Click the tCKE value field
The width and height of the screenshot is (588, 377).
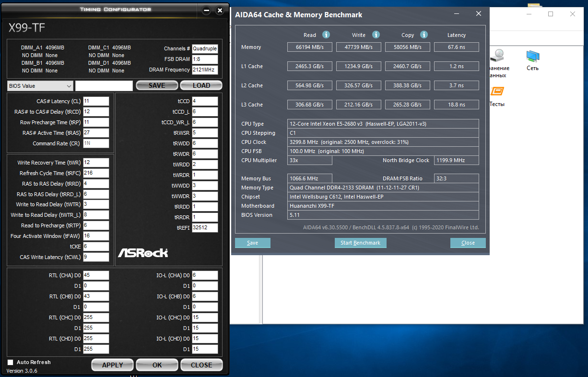click(x=96, y=247)
